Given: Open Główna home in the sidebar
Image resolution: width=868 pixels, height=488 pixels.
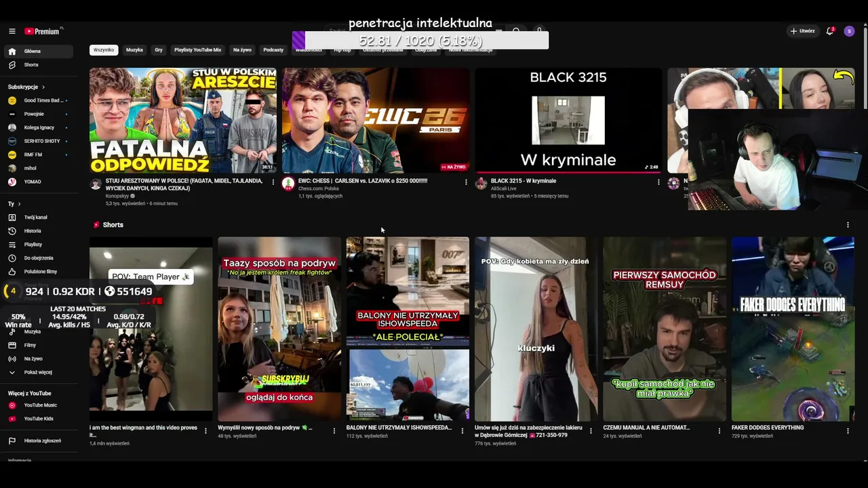Looking at the screenshot, I should coord(38,52).
